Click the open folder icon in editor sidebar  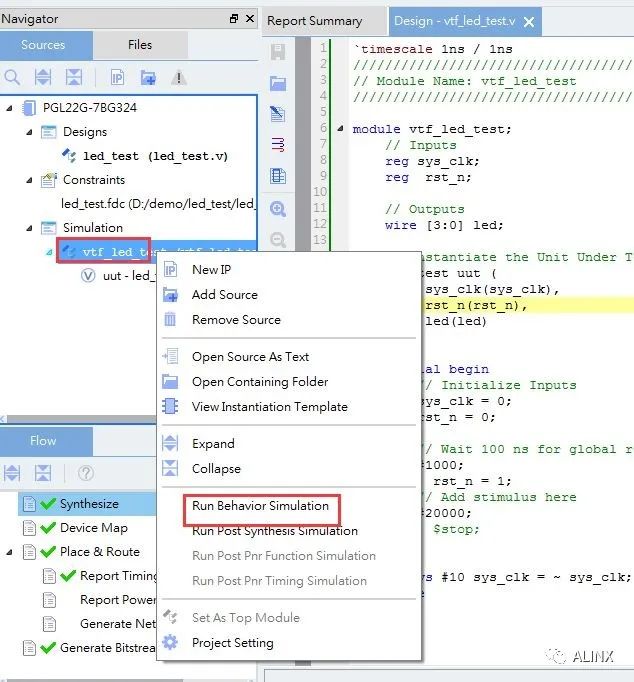[x=278, y=83]
